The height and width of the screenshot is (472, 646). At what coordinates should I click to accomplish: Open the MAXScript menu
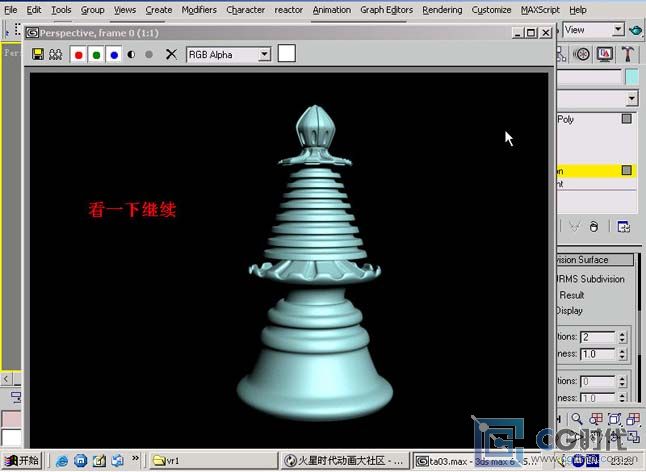(x=540, y=10)
